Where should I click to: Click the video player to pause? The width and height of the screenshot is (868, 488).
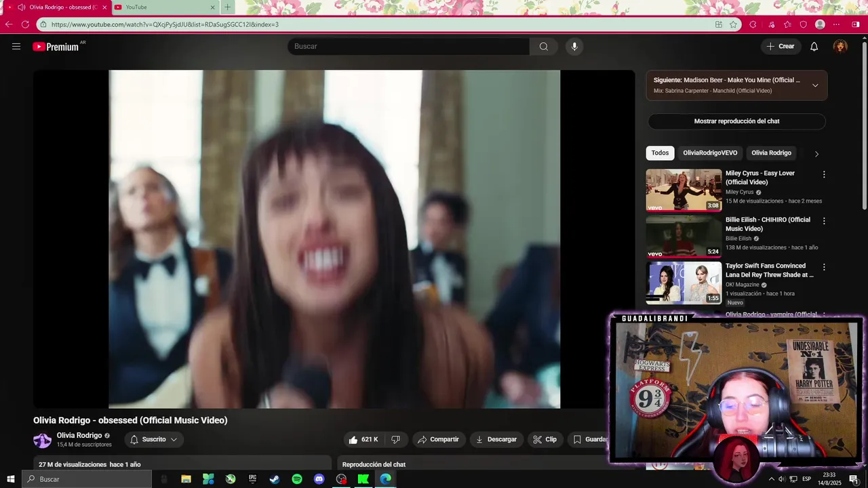point(334,239)
